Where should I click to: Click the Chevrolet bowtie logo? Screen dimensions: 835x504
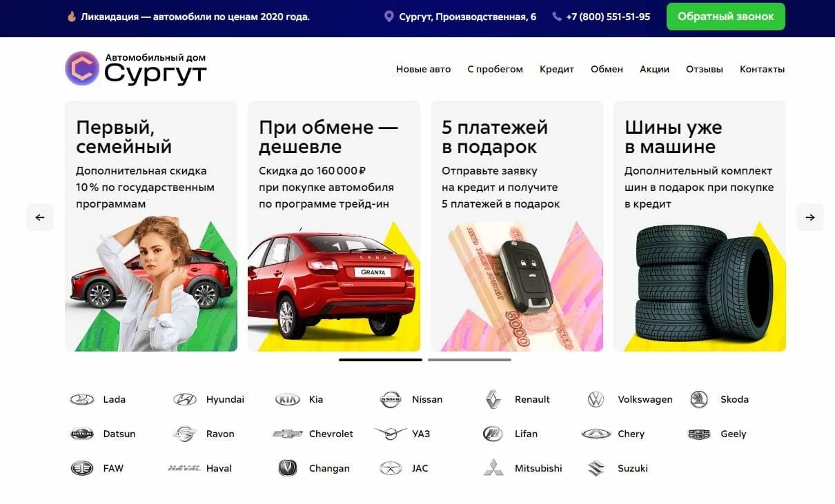click(x=288, y=434)
